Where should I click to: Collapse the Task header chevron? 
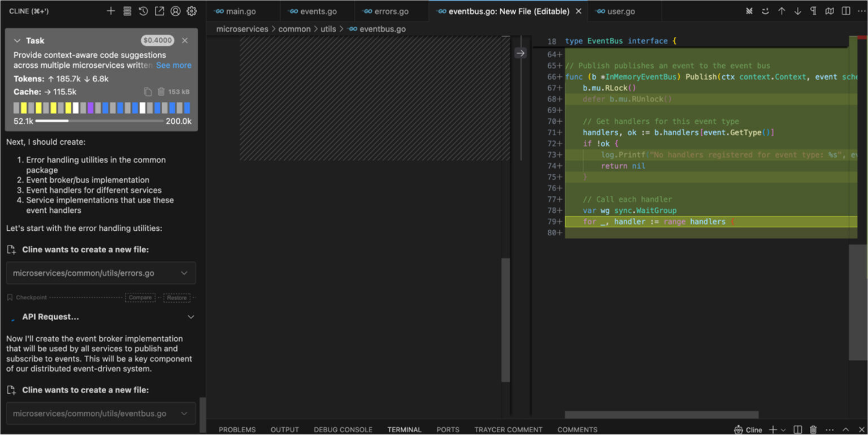[17, 41]
